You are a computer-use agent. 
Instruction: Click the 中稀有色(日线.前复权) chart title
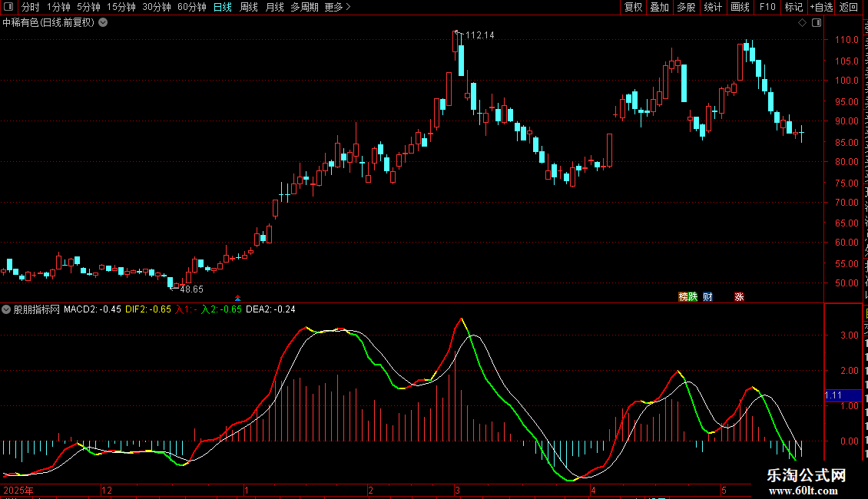(48, 23)
